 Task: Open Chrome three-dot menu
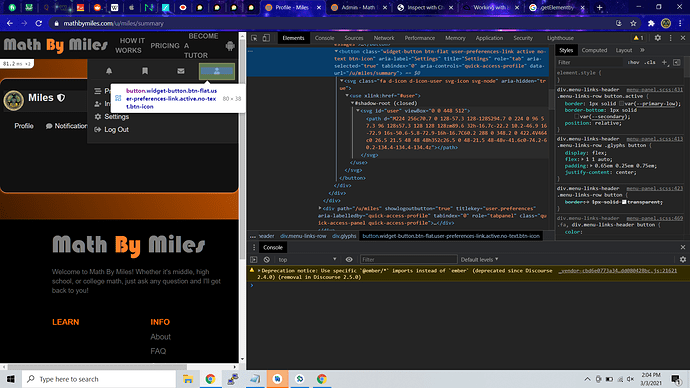tap(680, 23)
